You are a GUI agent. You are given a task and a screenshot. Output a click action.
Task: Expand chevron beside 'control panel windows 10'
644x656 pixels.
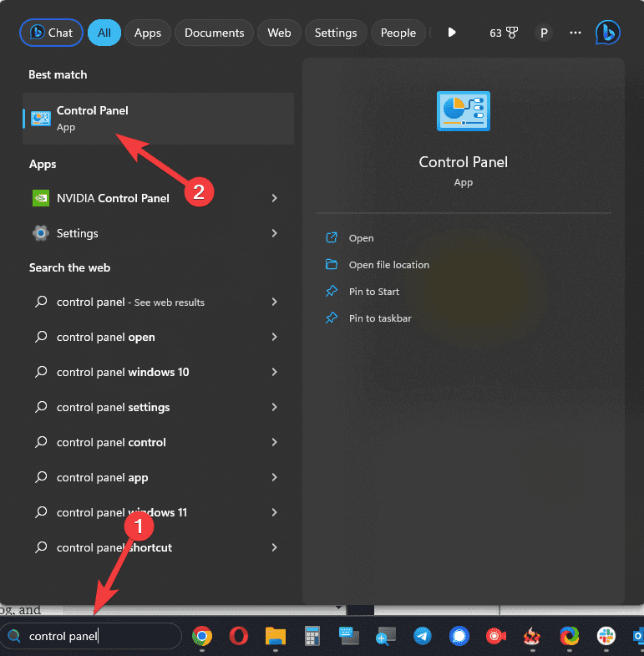[274, 372]
